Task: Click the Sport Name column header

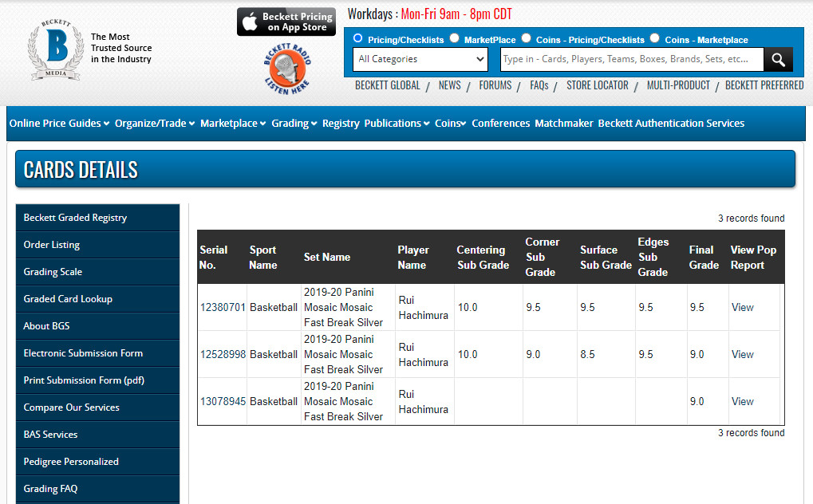Action: [262, 258]
